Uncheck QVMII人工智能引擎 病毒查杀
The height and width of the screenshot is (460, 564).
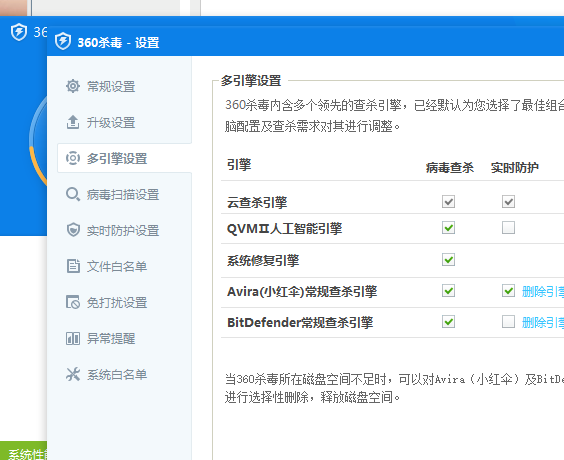(x=448, y=228)
